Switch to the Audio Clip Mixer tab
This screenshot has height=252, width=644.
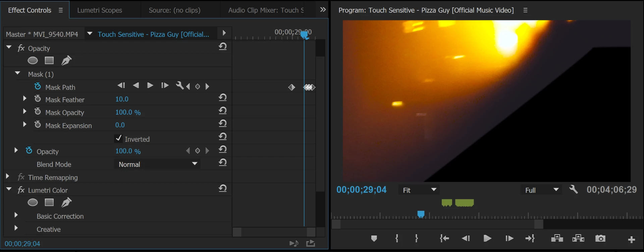[266, 10]
